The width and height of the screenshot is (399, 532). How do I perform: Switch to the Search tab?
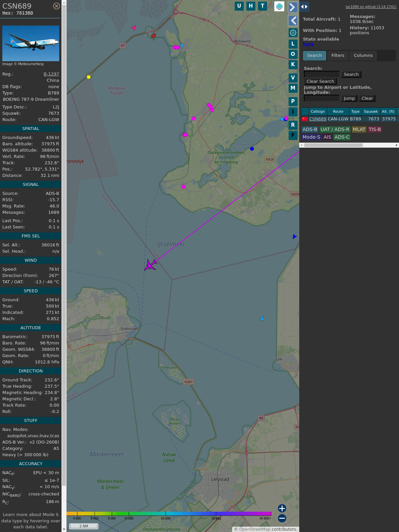(315, 56)
